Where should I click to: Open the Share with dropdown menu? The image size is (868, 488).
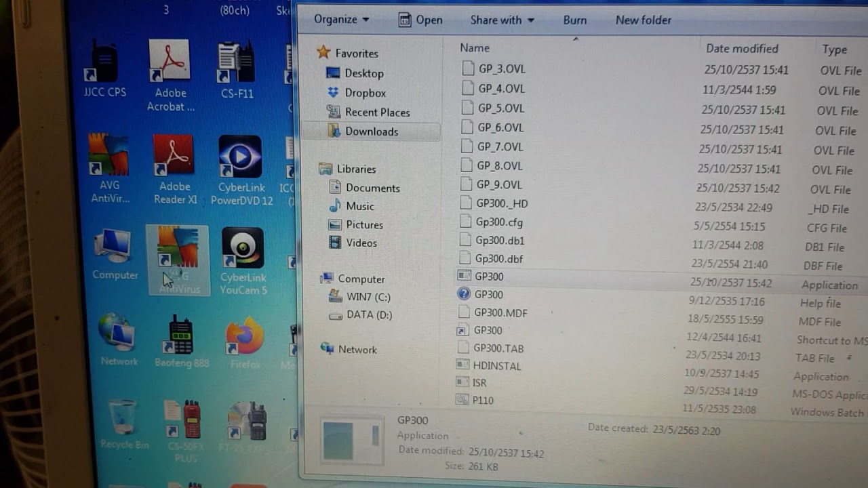[502, 20]
